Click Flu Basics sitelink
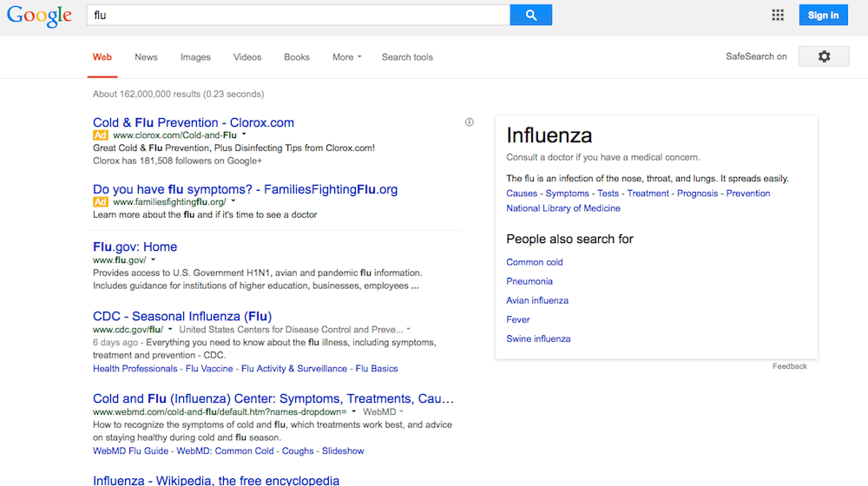Viewport: 868px width, 486px height. pyautogui.click(x=377, y=369)
